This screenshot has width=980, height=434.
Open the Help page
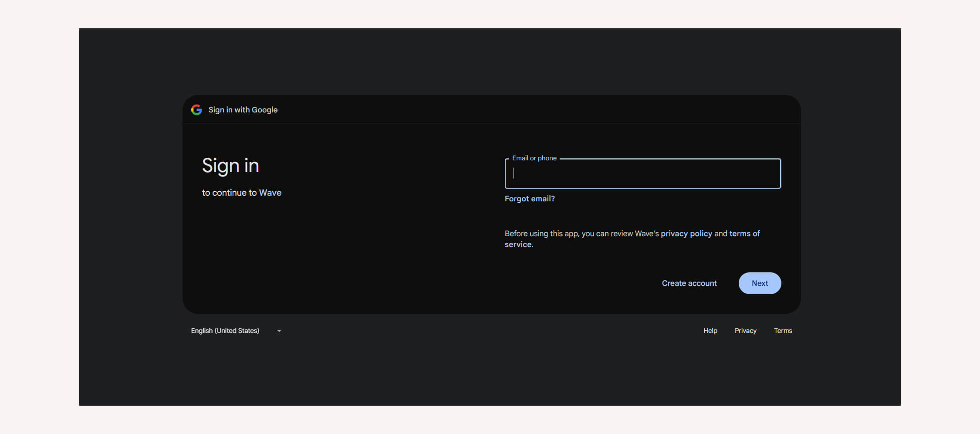pyautogui.click(x=710, y=330)
